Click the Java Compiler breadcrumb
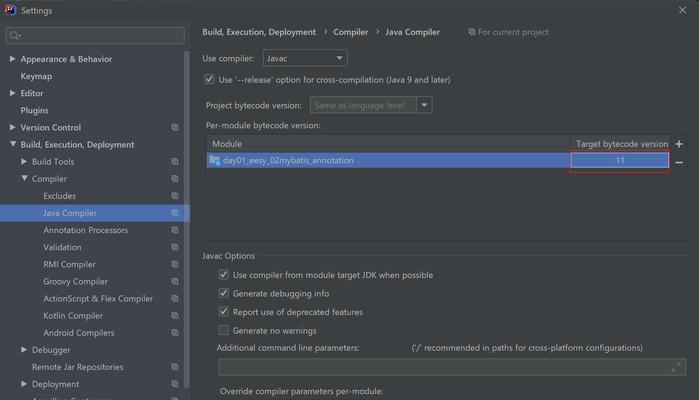699x400 pixels. (412, 32)
